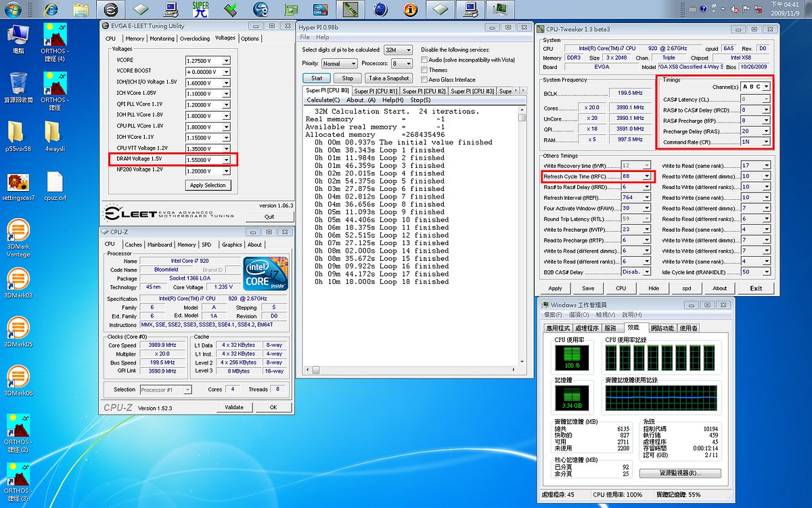Viewport: 812px width, 508px height.
Task: Enable the Audio checkbox in Hyper PI
Action: tap(424, 60)
